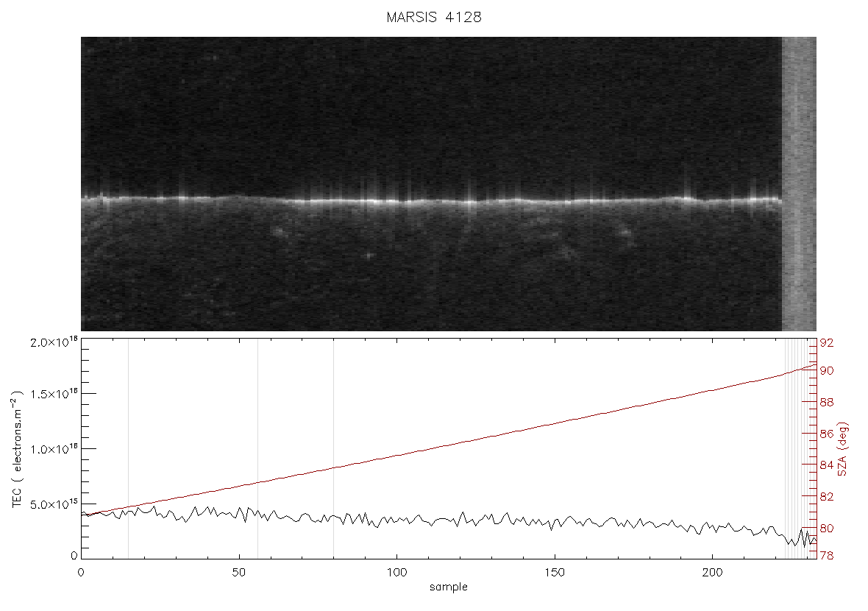Click the 'sample' x-axis label
Viewport: 868px width, 611px height.
click(449, 587)
